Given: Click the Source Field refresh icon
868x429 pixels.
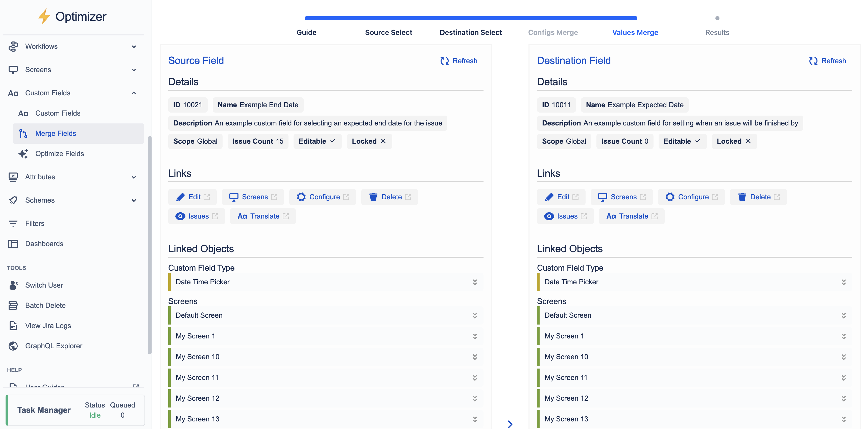Looking at the screenshot, I should 444,61.
